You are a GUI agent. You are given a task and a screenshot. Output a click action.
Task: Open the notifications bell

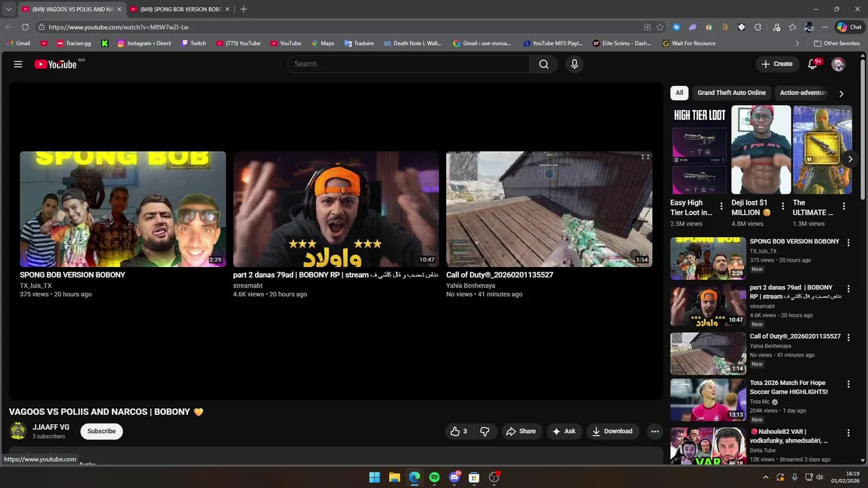tap(812, 64)
